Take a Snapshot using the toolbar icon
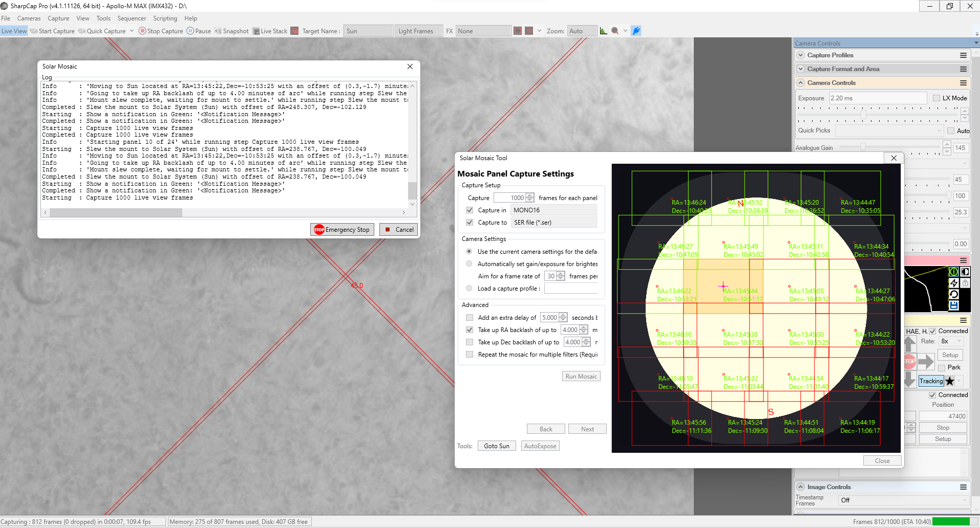The width and height of the screenshot is (980, 528). coord(218,31)
